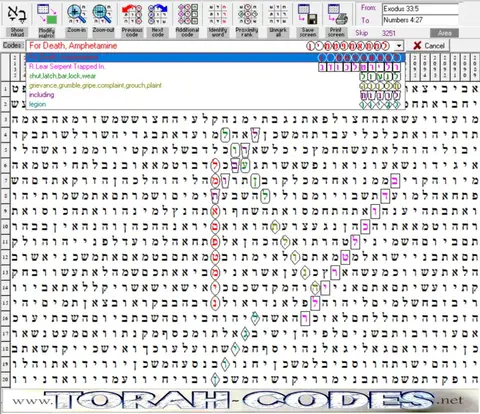Click the Zoom-out magnifier icon
Viewport: 480px width, 414px height.
[x=103, y=14]
